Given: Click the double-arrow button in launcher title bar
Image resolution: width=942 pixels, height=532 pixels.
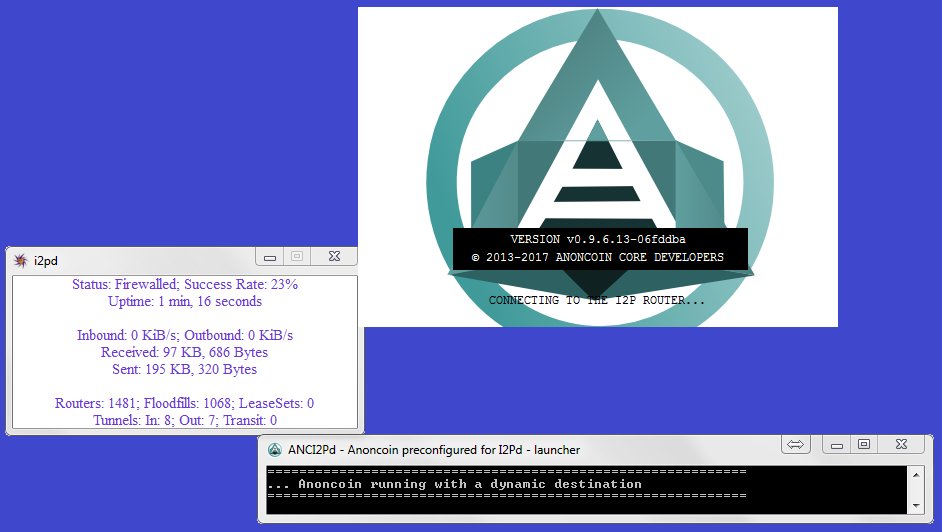Looking at the screenshot, I should pyautogui.click(x=795, y=444).
